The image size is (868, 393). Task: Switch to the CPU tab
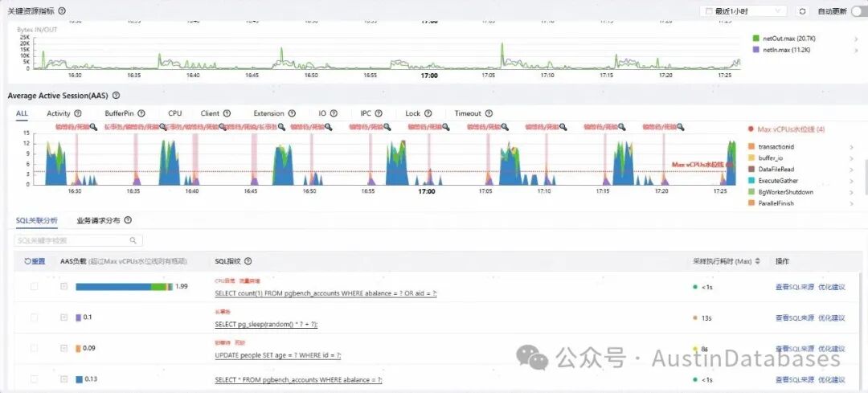point(175,113)
